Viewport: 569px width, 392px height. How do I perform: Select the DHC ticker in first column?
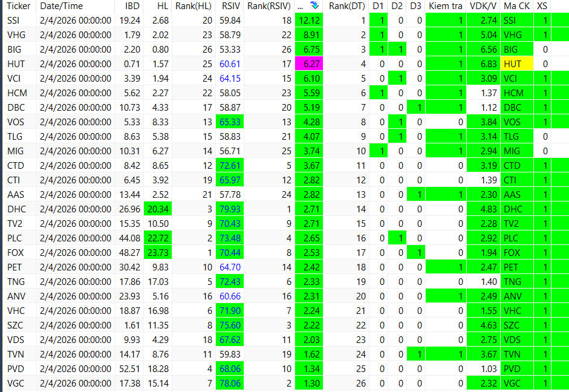[17, 209]
